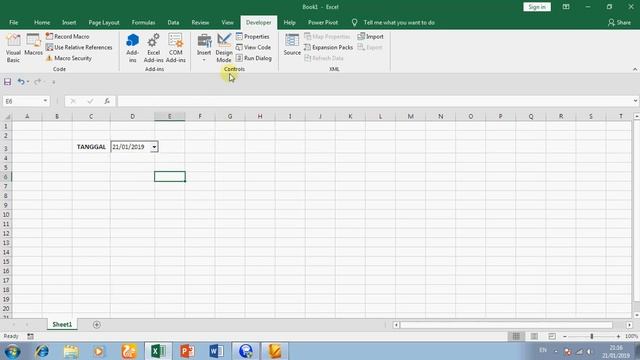640x360 pixels.
Task: Collapse the ribbon
Action: click(635, 69)
